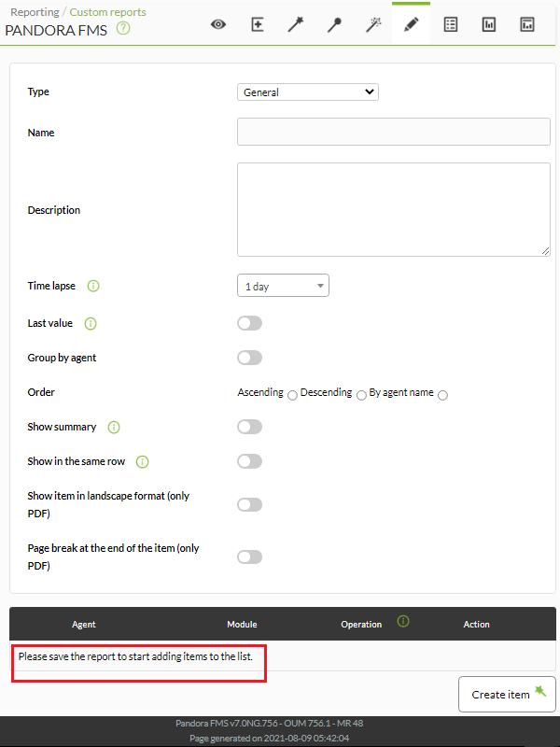Open the dashboard layout toolbar icon

point(527,24)
